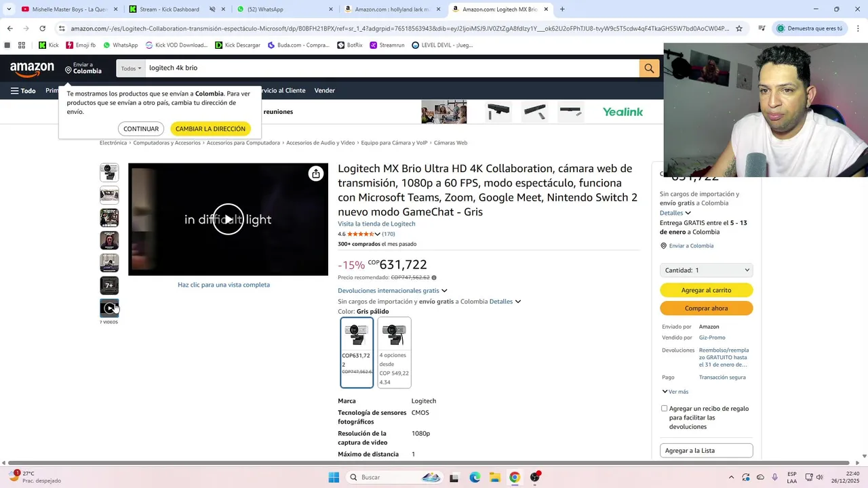
Task: Open the WhatsApp bookmark
Action: coord(119,45)
